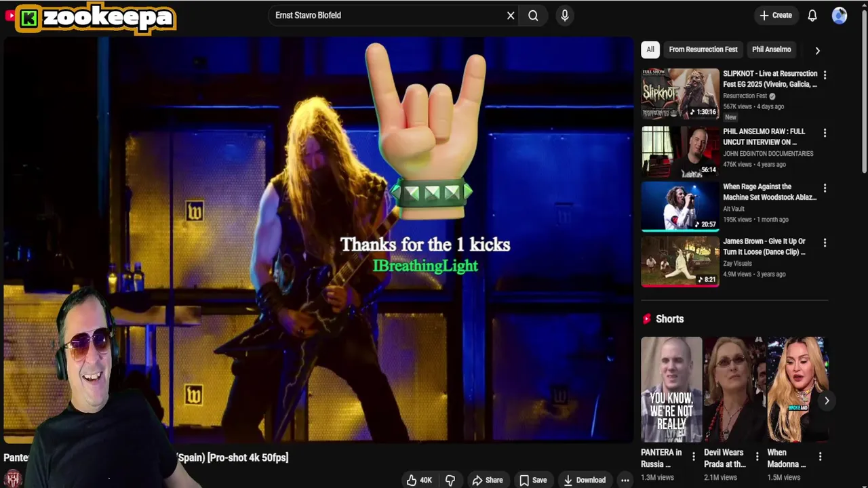The height and width of the screenshot is (488, 868).
Task: Open James Brown Give It Up title
Action: (764, 247)
